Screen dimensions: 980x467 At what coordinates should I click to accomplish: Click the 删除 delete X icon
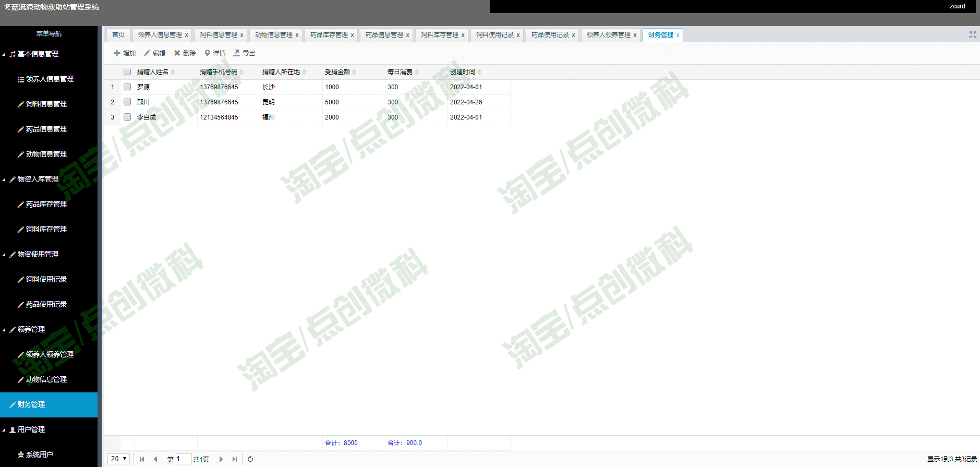[x=177, y=53]
